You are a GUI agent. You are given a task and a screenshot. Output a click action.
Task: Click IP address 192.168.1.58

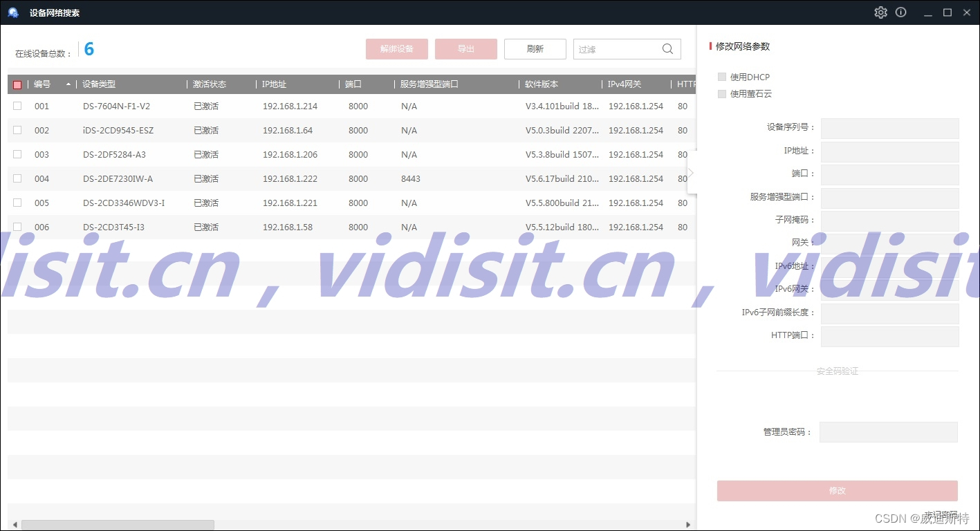[x=288, y=227]
